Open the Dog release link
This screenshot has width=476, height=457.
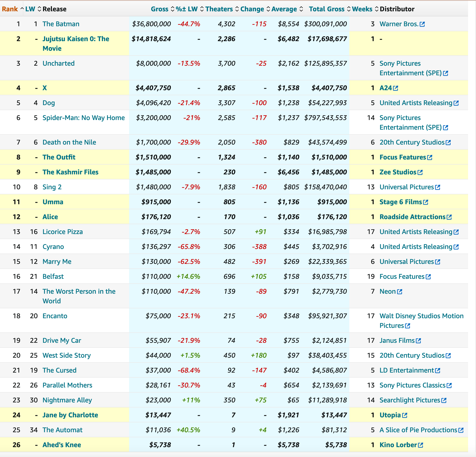tap(49, 103)
